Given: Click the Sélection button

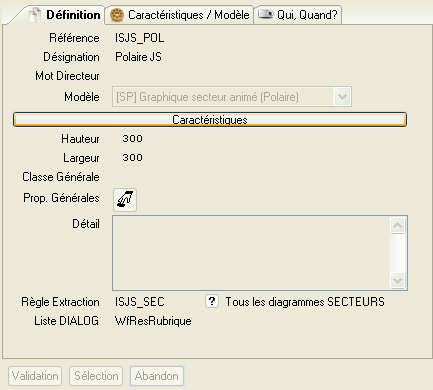Looking at the screenshot, I should (x=96, y=376).
